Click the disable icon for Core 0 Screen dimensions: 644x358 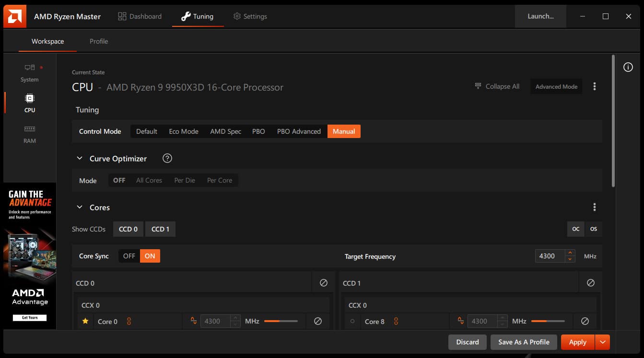(x=318, y=321)
